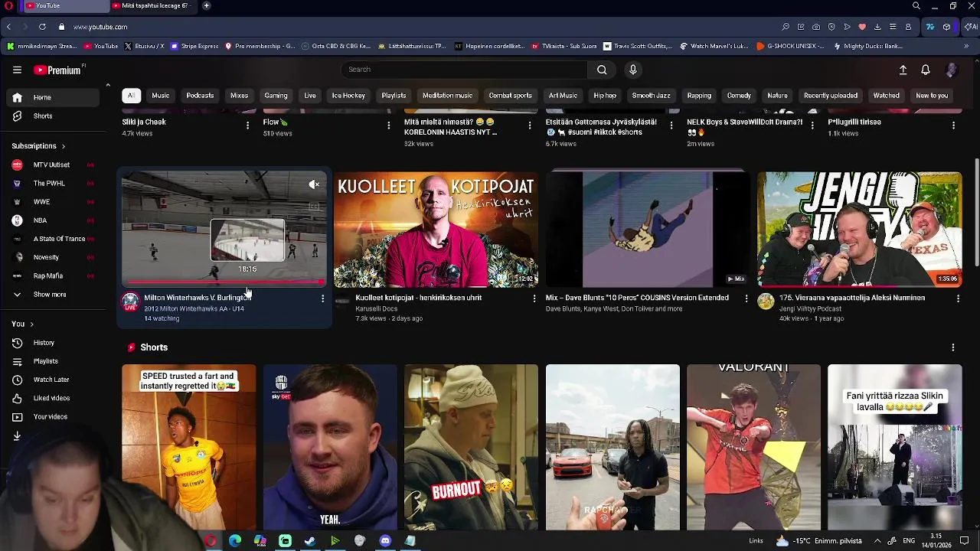Viewport: 980px width, 551px height.
Task: Open the Shorts shelf options menu
Action: click(953, 347)
